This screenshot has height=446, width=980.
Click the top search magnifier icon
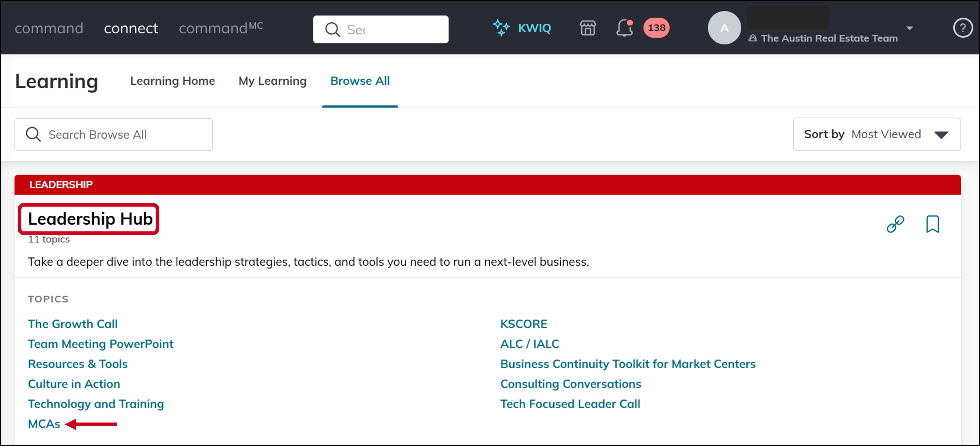point(333,29)
